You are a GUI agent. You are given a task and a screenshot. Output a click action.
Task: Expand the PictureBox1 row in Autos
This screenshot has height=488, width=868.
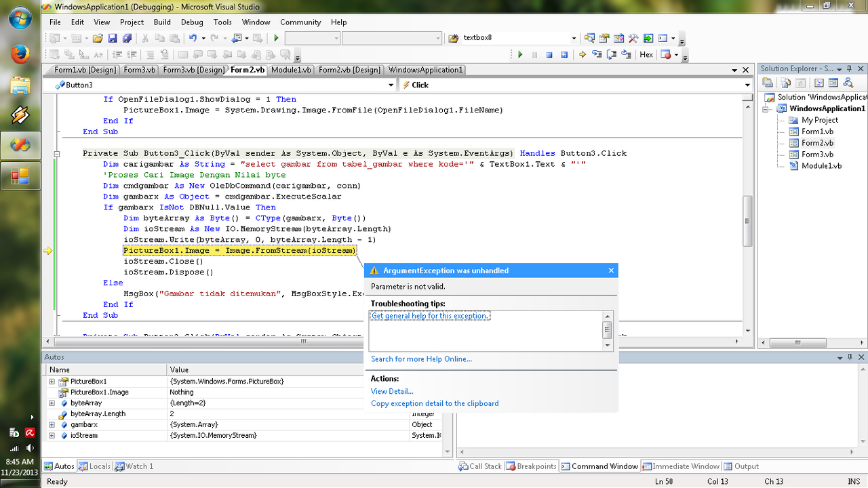(52, 382)
